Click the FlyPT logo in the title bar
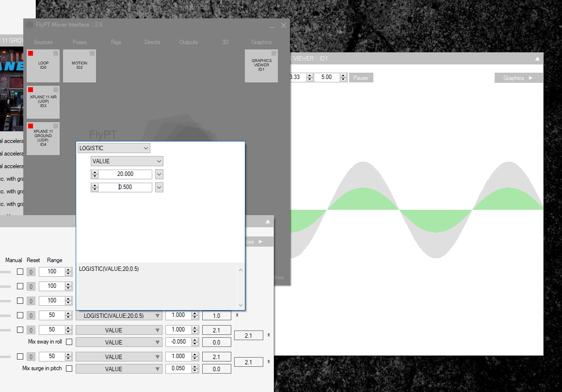The image size is (562, 392). point(30,25)
